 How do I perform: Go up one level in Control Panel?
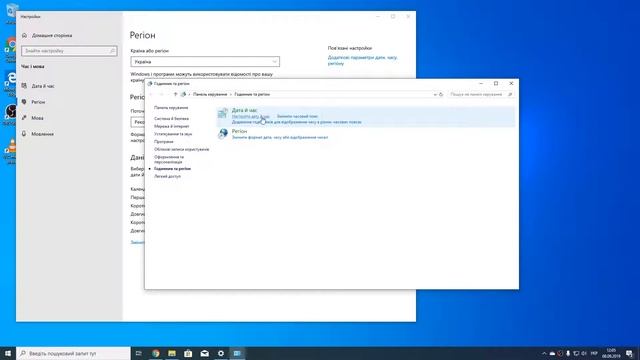(176, 94)
